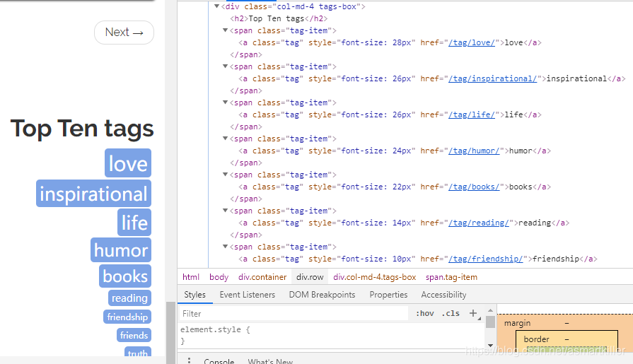Open the console drawer three-dot menu
Screen dimensions: 633x364
[x=189, y=360]
